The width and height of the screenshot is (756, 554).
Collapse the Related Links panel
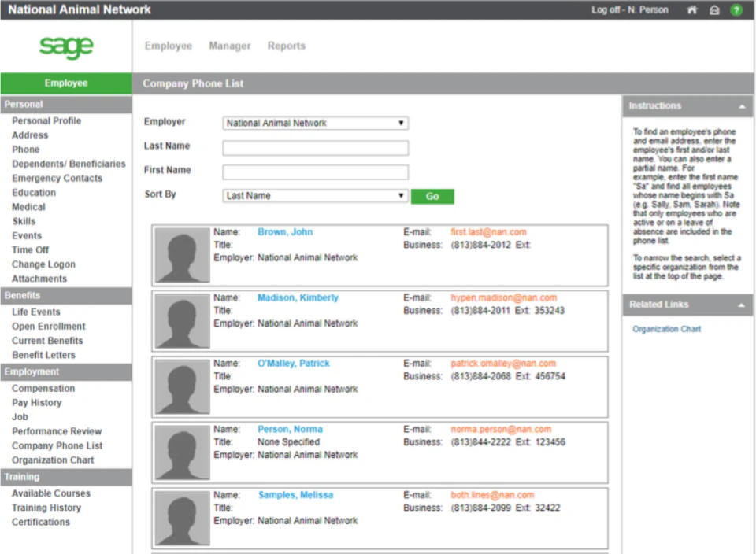click(741, 305)
